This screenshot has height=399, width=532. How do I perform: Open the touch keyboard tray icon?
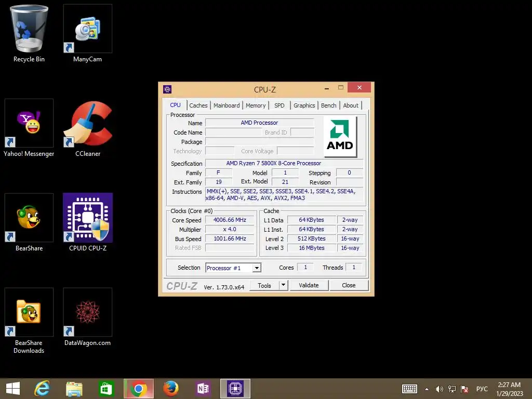pos(409,389)
